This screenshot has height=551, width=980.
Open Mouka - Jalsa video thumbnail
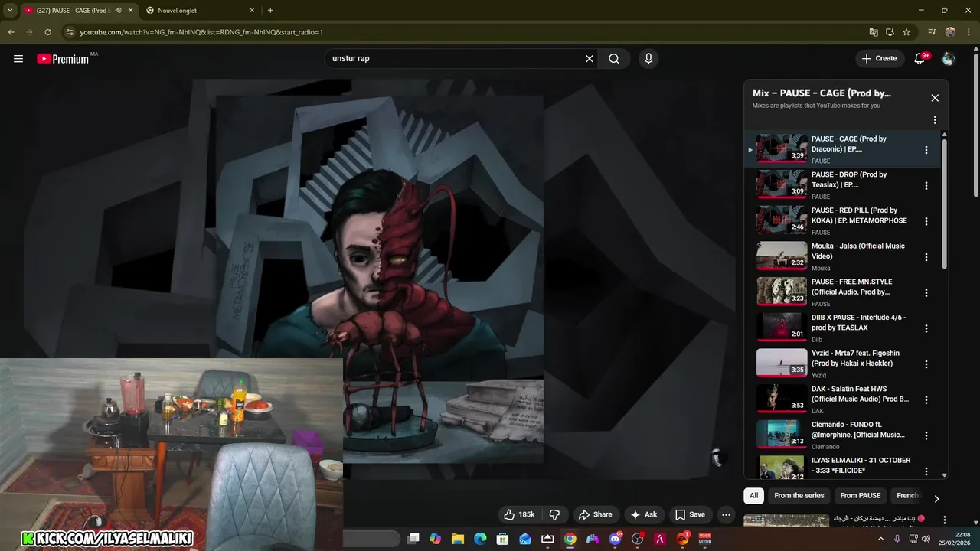[782, 256]
